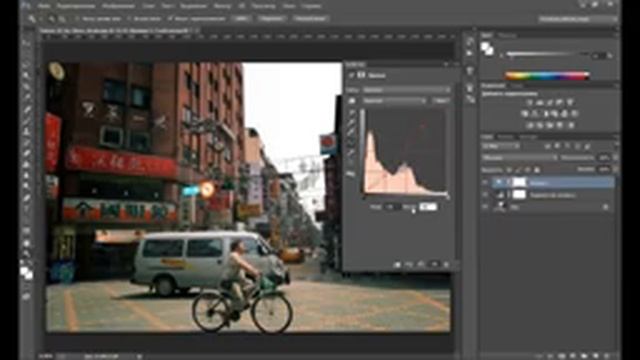The image size is (640, 360).
Task: Open the workspace switcher dropdown at top right
Action: tap(577, 19)
